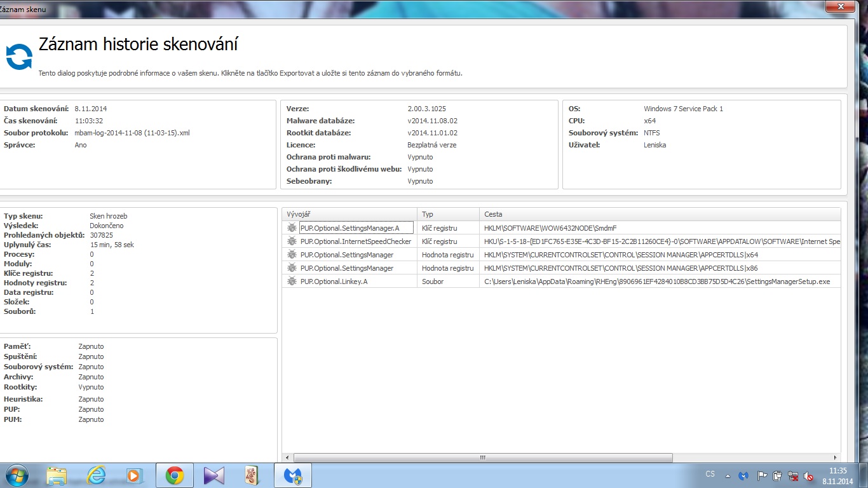868x488 pixels.
Task: Open Windows Media Player from the taskbar
Action: click(x=134, y=475)
